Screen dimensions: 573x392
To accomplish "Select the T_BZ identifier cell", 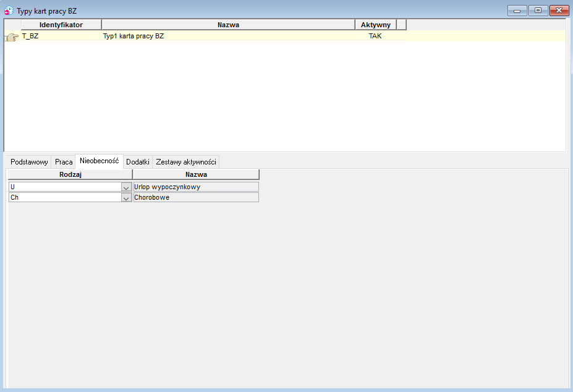I will pos(61,36).
